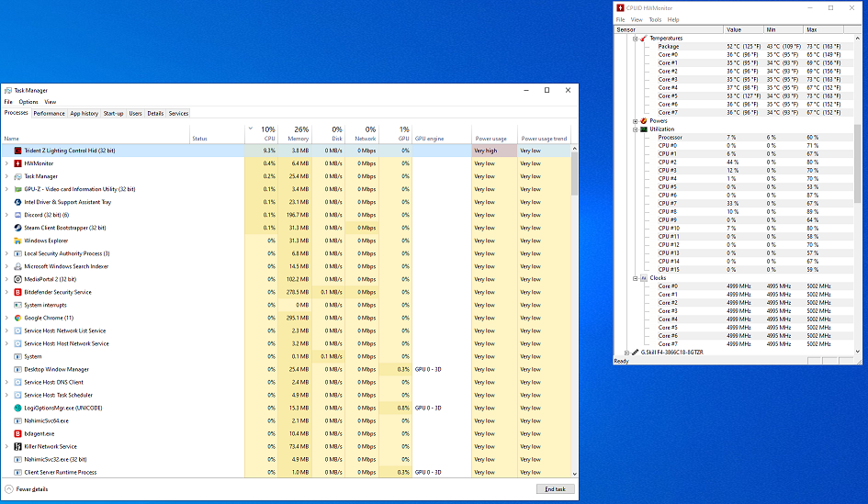Click the HWMonitor process icon in Task Manager
Viewport: 868px width, 504px height.
point(17,163)
